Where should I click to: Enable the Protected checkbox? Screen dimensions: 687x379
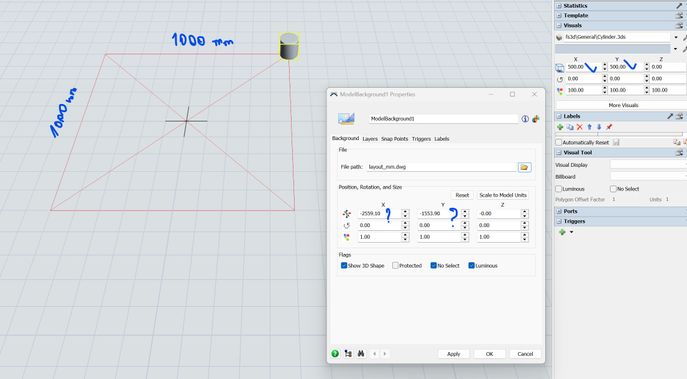(x=395, y=266)
